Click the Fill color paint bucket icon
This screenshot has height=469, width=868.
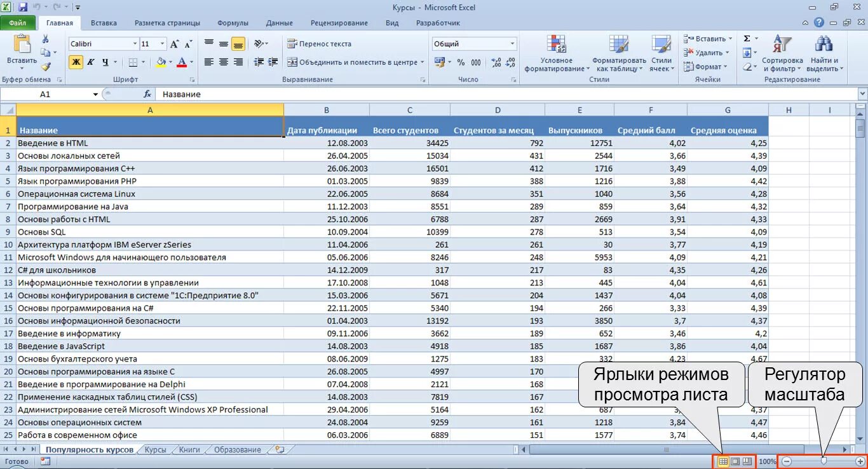click(160, 62)
